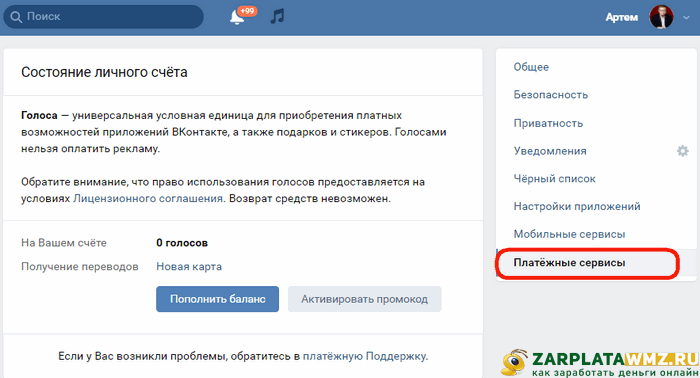The width and height of the screenshot is (700, 378).
Task: Open the Общее settings section
Action: coord(531,67)
